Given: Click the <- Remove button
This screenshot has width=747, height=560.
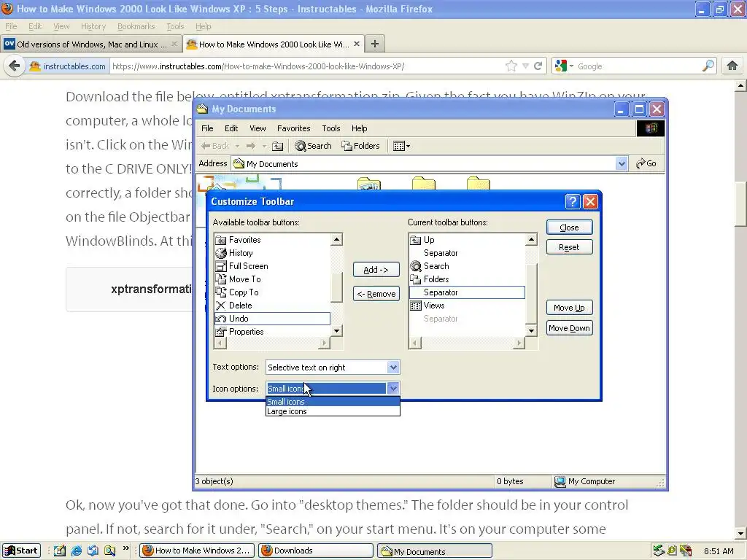Looking at the screenshot, I should pos(376,295).
